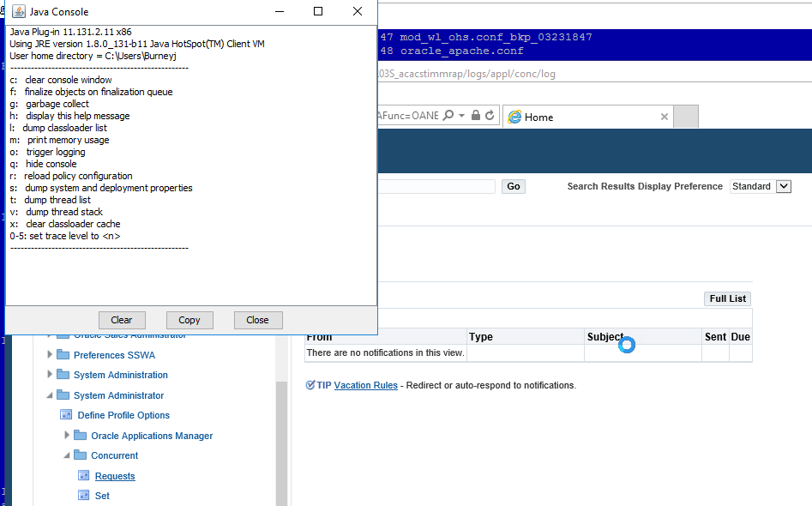Screen dimensions: 812x506
Task: Click the Requests function icon
Action: pos(84,476)
